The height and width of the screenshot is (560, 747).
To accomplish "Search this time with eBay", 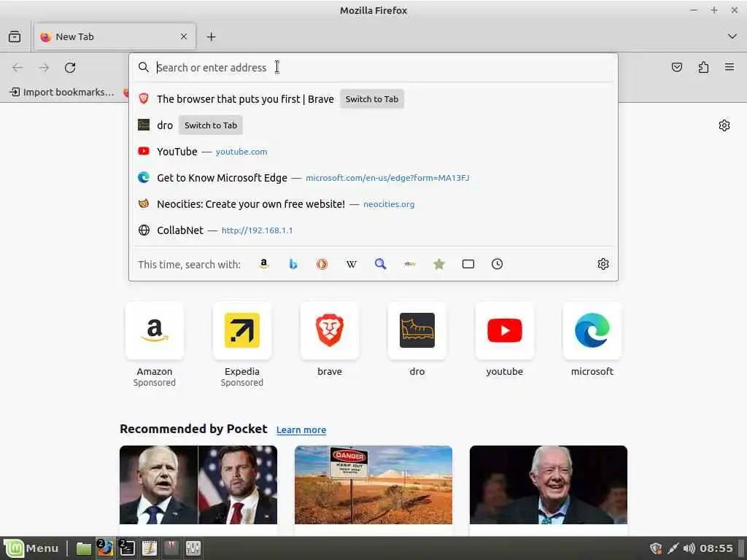I will (x=410, y=264).
